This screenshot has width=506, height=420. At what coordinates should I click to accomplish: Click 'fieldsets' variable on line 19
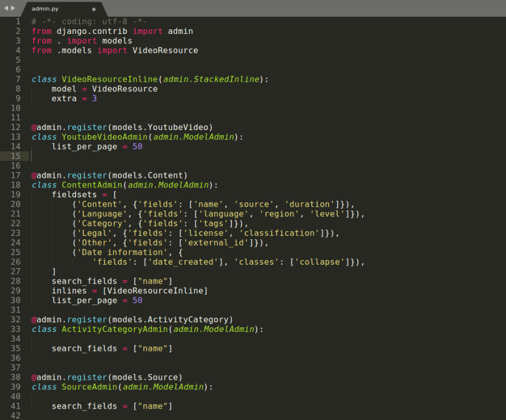pos(74,194)
